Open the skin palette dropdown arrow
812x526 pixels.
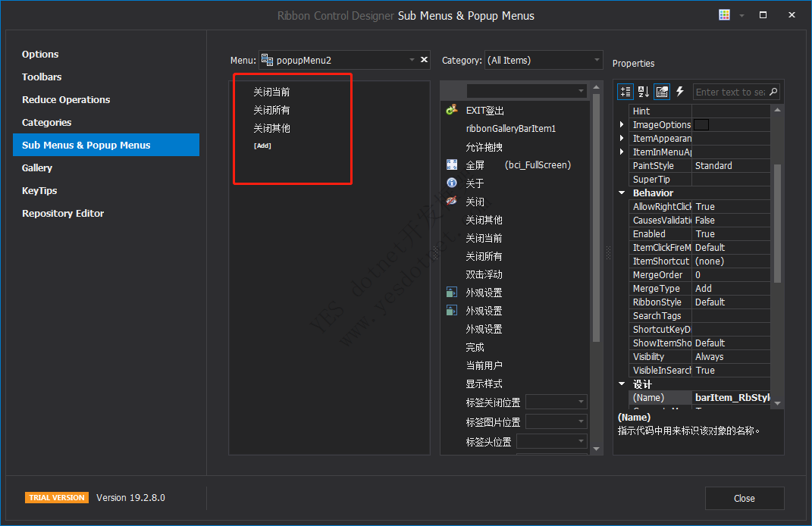[741, 15]
